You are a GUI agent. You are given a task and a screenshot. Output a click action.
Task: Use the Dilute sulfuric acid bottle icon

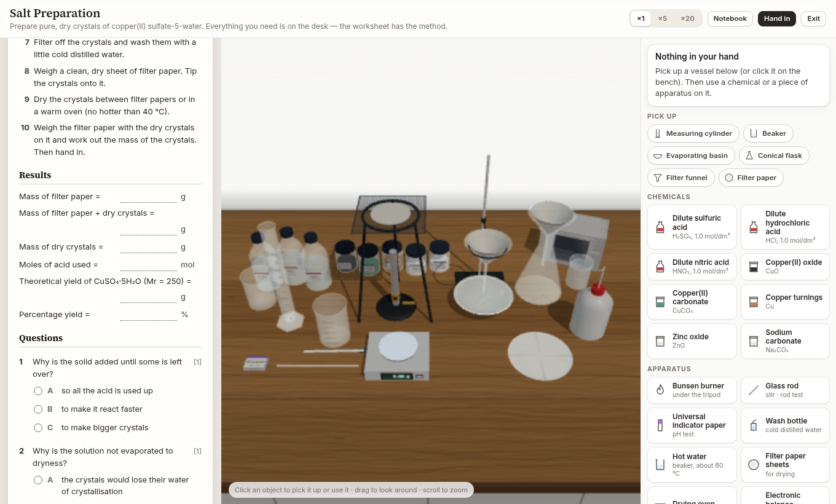click(660, 227)
